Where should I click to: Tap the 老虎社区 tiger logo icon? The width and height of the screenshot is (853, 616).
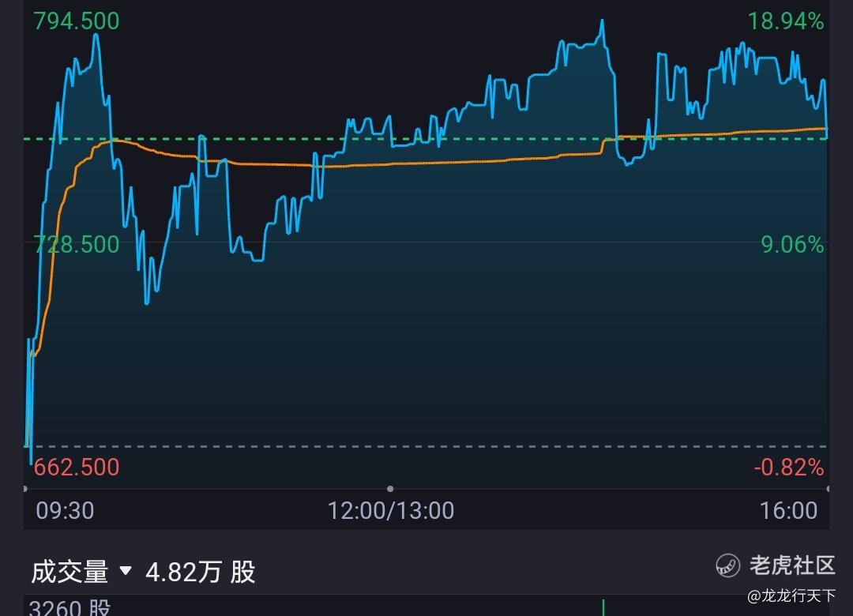click(728, 565)
